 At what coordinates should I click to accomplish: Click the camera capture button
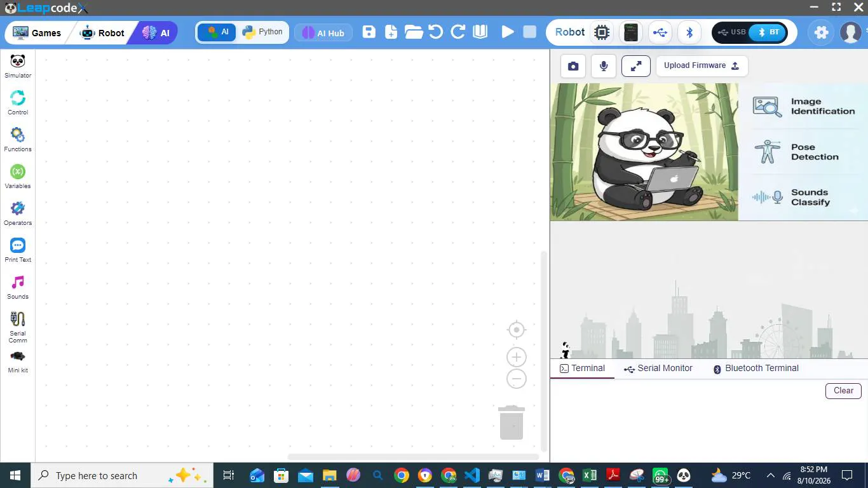point(573,66)
